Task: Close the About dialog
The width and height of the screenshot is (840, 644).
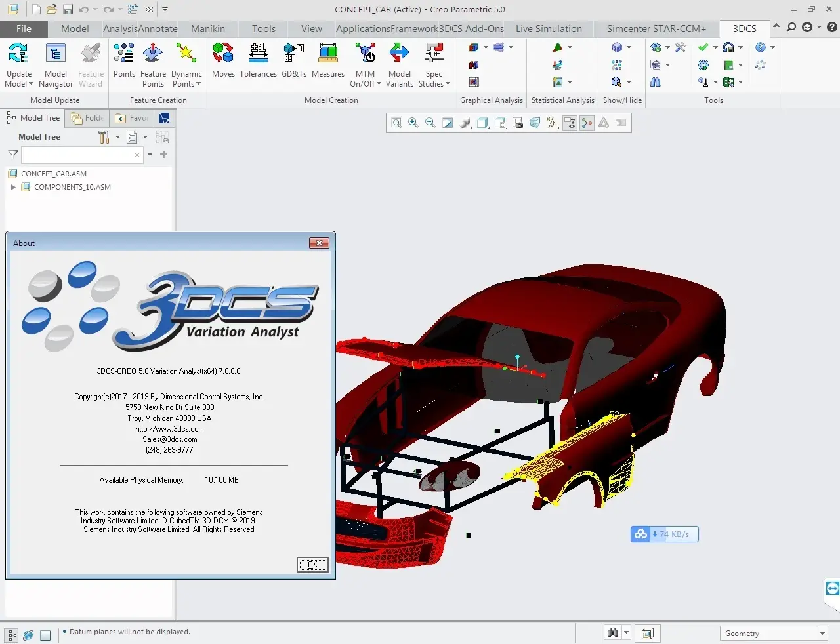Action: tap(319, 243)
